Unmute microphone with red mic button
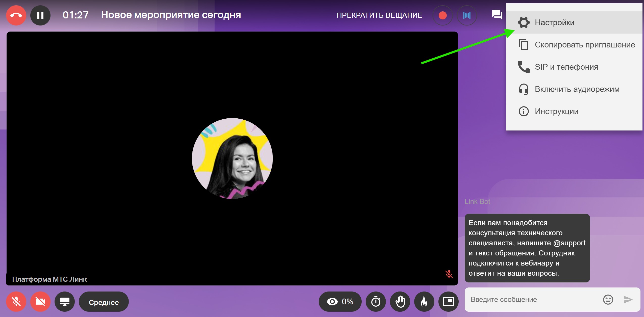The width and height of the screenshot is (644, 317). (16, 302)
